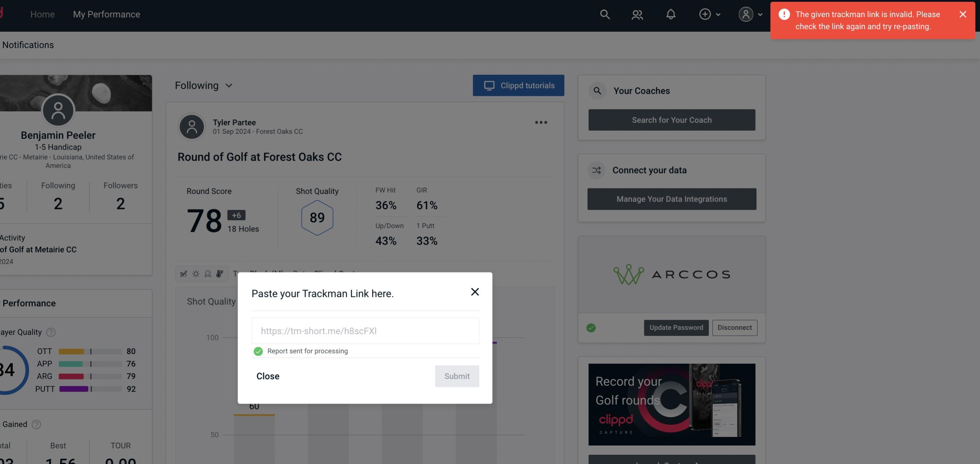Select the Home menu tab
980x464 pixels.
click(42, 14)
